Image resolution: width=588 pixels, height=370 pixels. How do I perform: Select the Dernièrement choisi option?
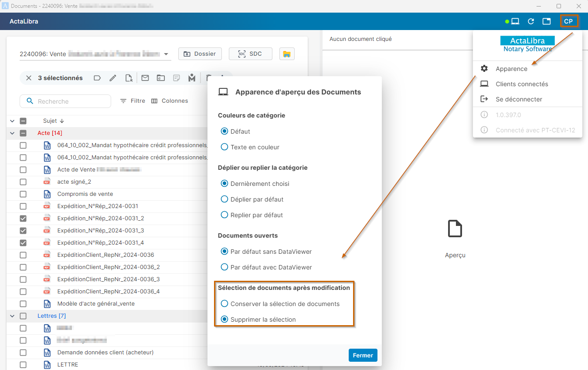(x=224, y=183)
